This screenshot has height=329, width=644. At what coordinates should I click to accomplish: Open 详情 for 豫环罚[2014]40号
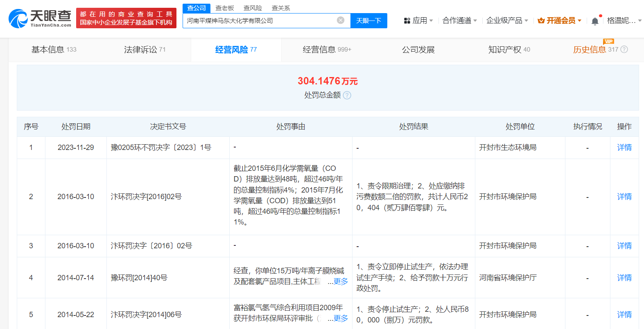click(x=624, y=278)
